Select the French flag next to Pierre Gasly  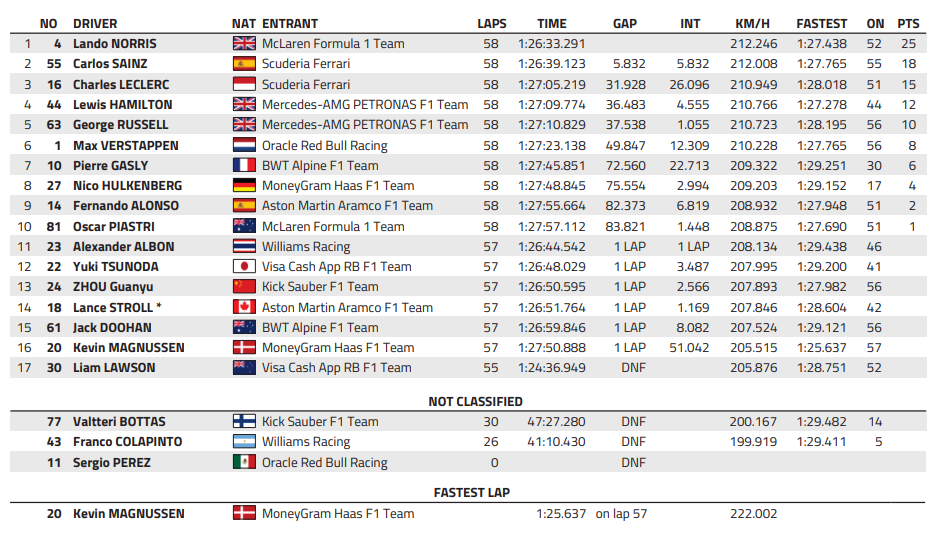(244, 166)
